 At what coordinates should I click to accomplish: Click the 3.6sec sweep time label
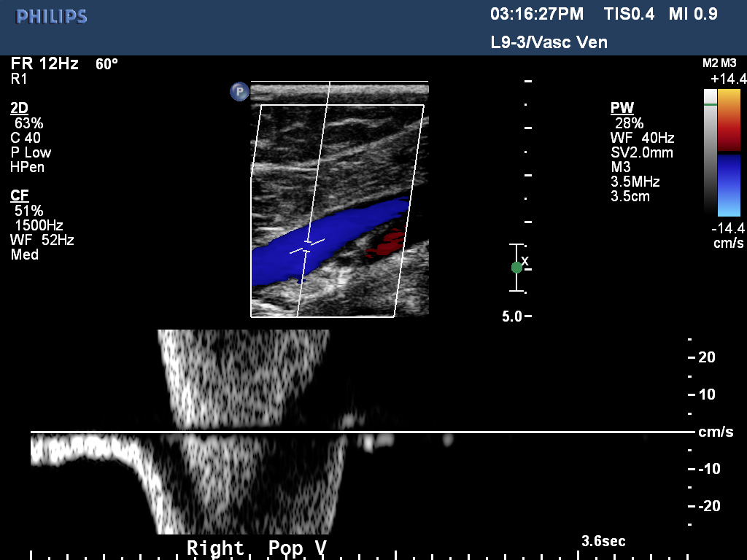(x=603, y=541)
